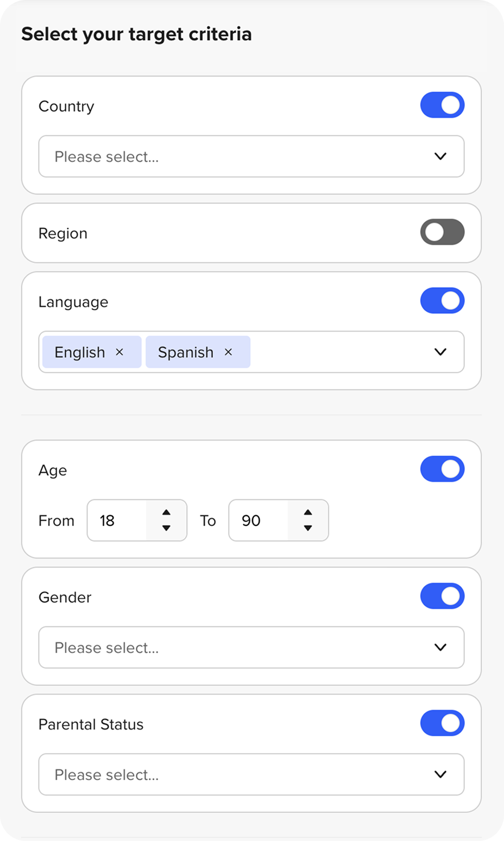Open the Gender select dropdown

point(251,648)
